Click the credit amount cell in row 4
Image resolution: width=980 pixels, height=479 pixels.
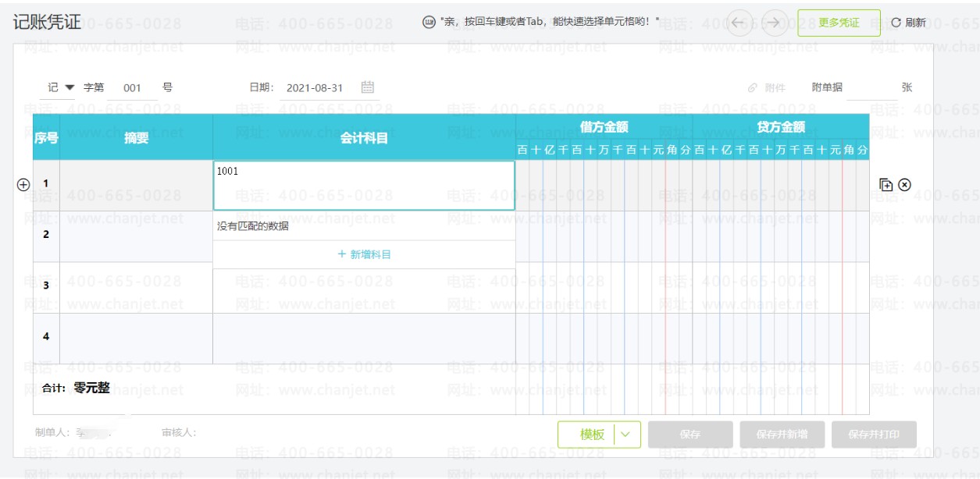[781, 339]
